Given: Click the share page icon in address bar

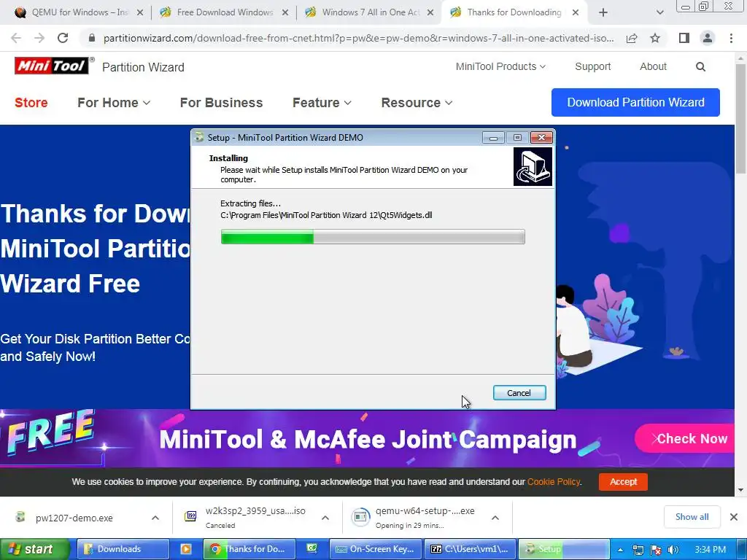Looking at the screenshot, I should pyautogui.click(x=632, y=38).
